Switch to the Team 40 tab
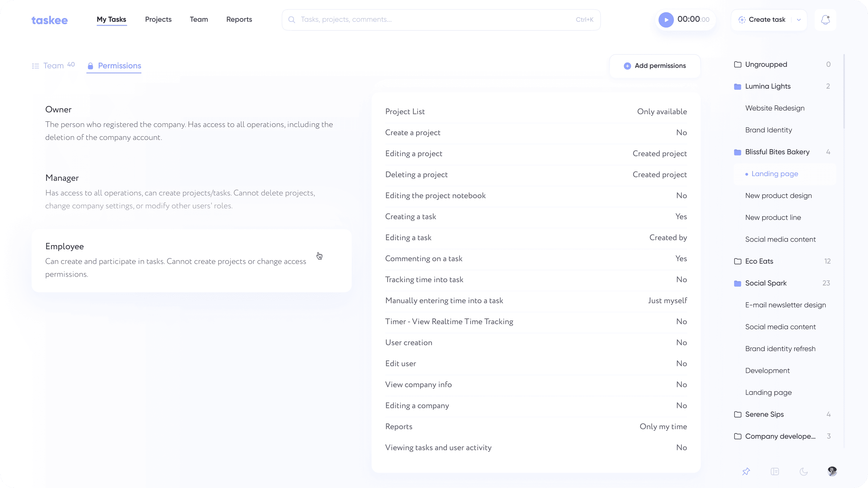The height and width of the screenshot is (488, 868). click(x=54, y=66)
